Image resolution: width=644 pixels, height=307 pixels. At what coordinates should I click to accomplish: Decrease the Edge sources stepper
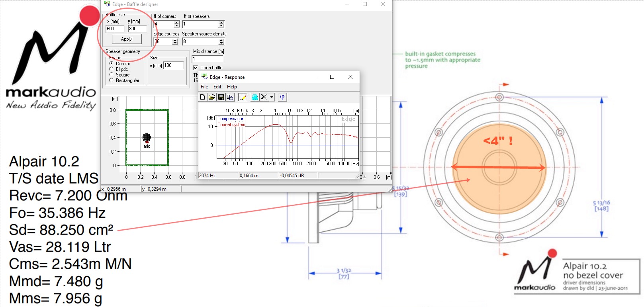pos(175,43)
